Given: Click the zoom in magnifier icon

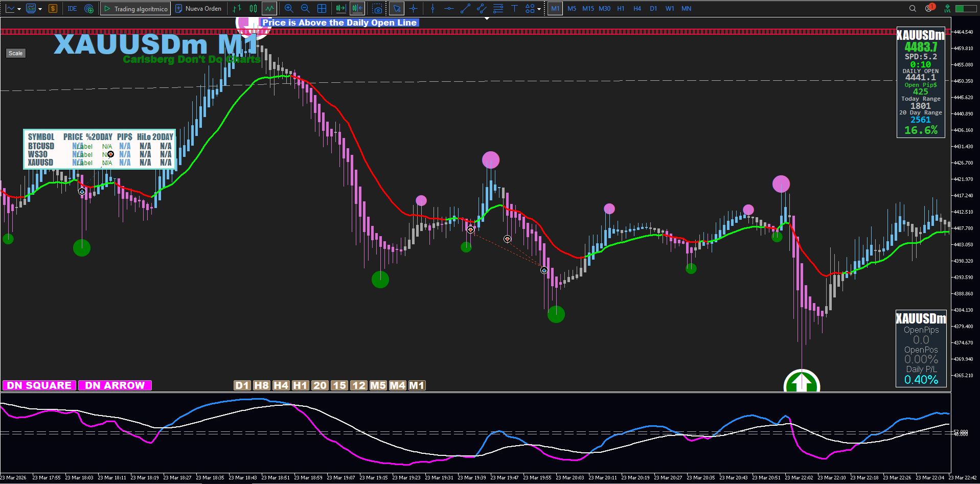Looking at the screenshot, I should click(x=289, y=9).
